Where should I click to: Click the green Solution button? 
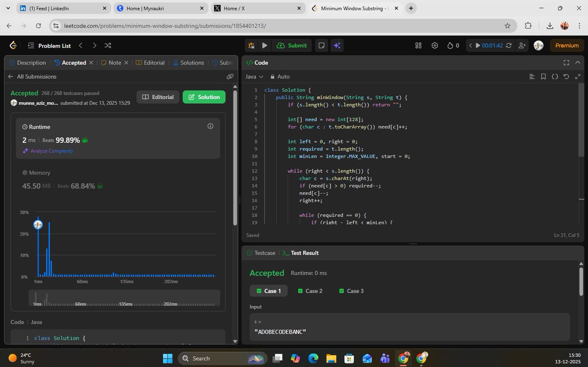(204, 97)
